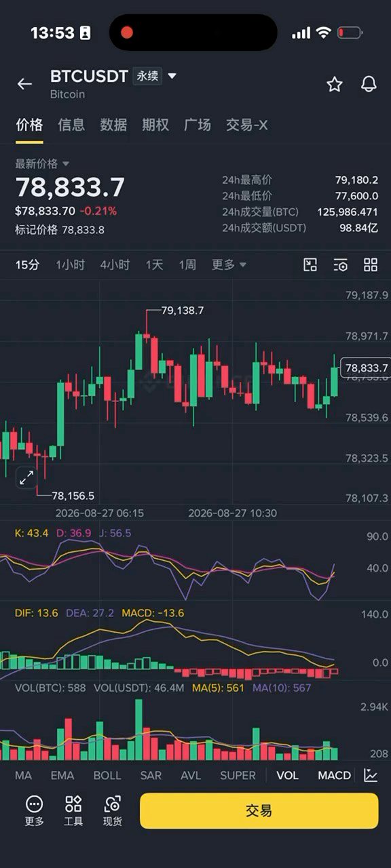Switch to the 价格 tab

29,125
